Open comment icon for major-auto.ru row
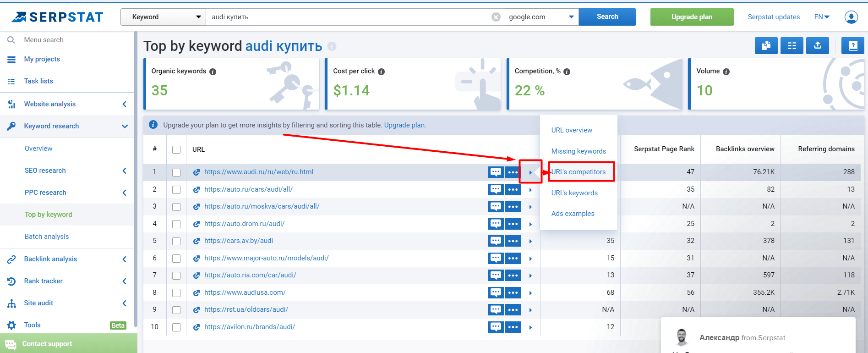The image size is (868, 353). point(496,258)
